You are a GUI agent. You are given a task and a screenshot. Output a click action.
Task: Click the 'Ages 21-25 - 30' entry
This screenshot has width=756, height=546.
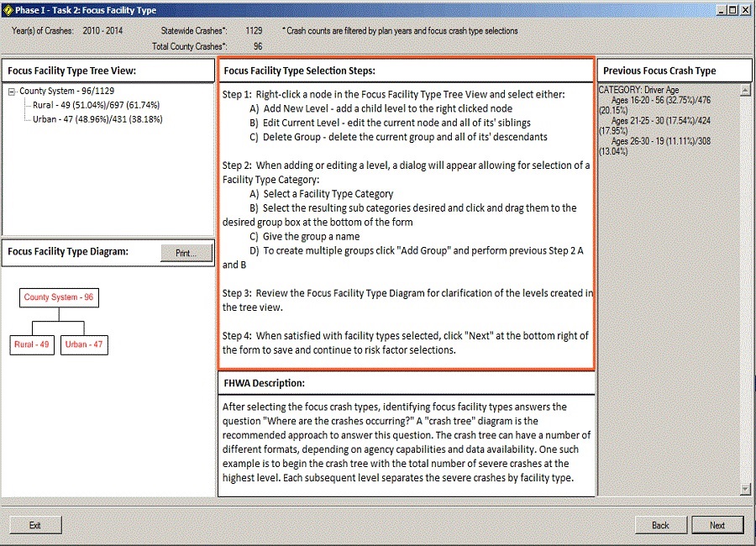pyautogui.click(x=654, y=125)
